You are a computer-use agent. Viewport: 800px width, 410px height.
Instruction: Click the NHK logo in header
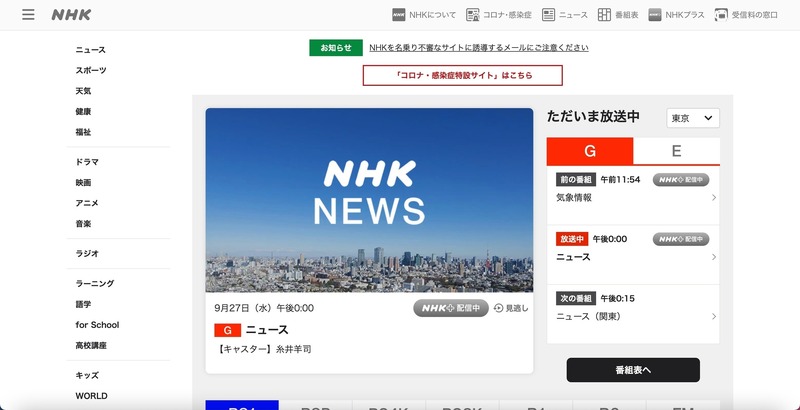point(71,15)
